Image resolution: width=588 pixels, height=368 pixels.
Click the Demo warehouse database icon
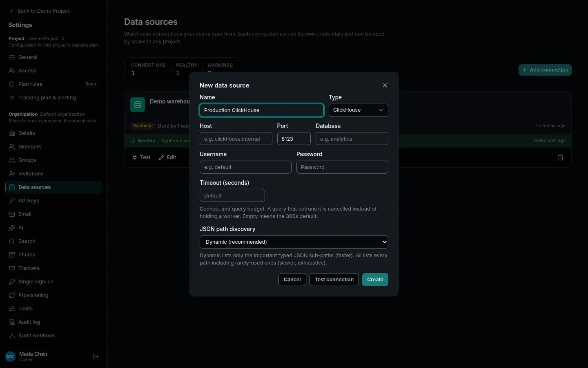138,105
